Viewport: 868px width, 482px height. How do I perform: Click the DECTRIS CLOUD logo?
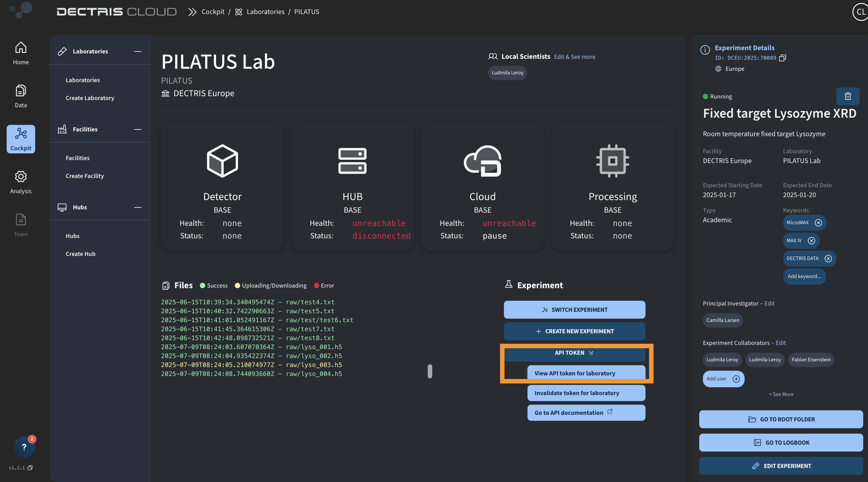pos(116,12)
